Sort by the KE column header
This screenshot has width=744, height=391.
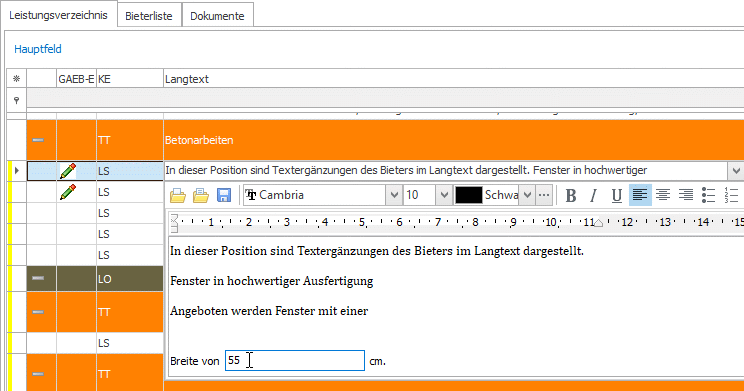tap(130, 79)
